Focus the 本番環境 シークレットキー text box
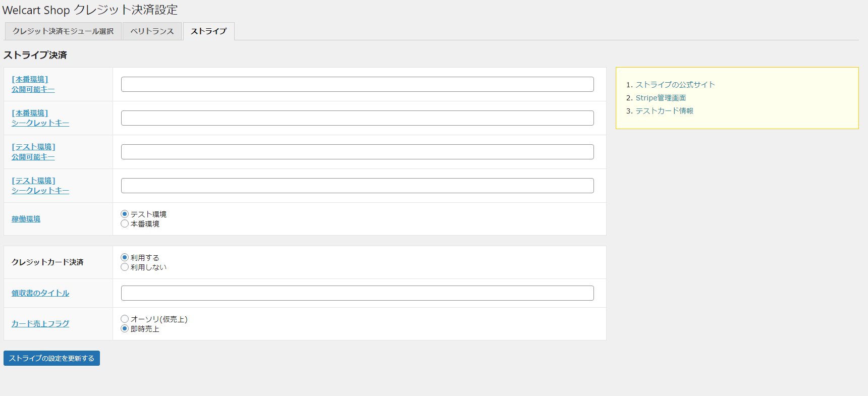This screenshot has height=396, width=868. pos(357,118)
